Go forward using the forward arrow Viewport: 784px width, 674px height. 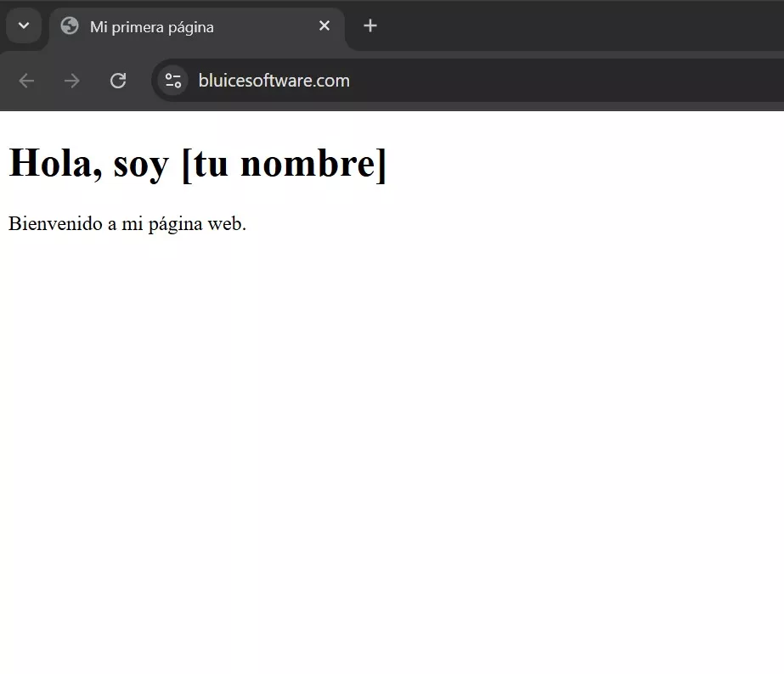tap(72, 81)
